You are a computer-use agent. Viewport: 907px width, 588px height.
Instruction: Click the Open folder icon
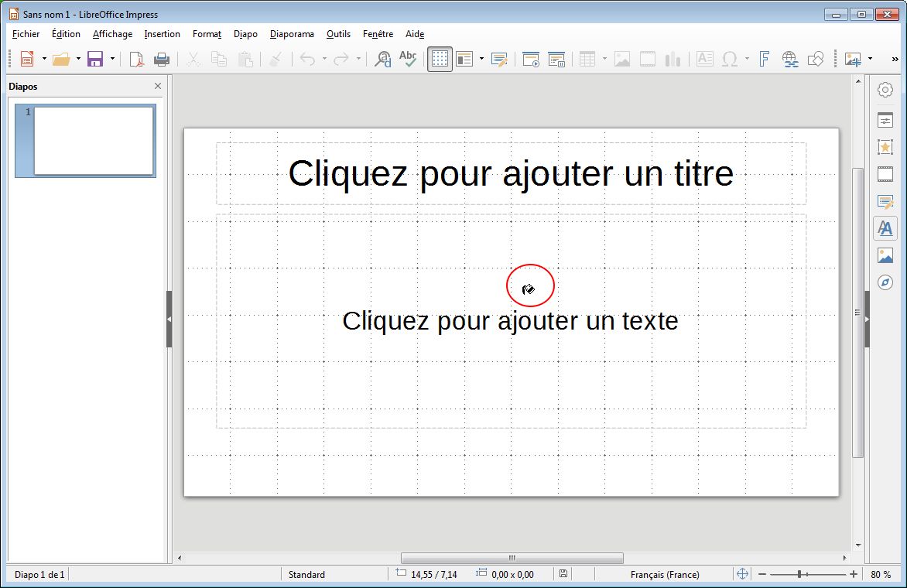click(x=60, y=59)
